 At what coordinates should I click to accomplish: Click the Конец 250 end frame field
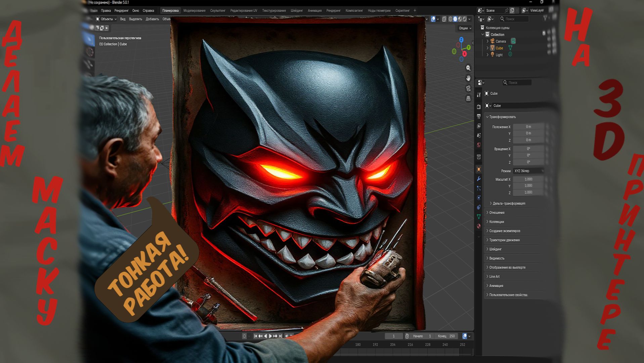tap(446, 336)
